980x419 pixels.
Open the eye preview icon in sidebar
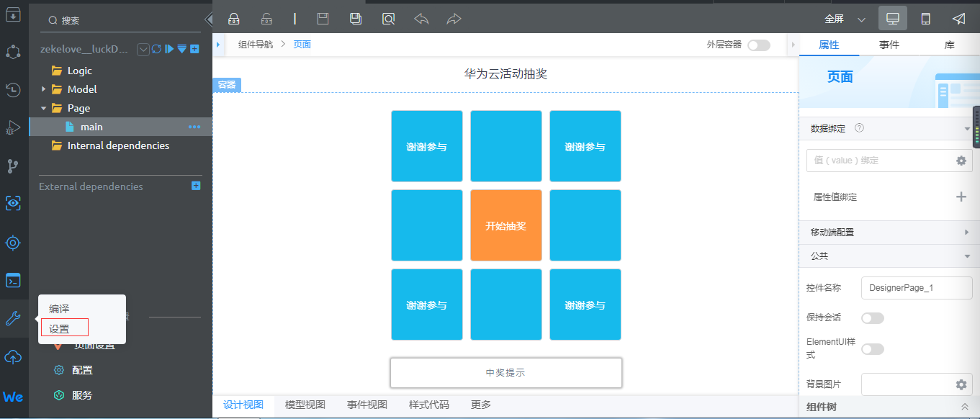[13, 204]
